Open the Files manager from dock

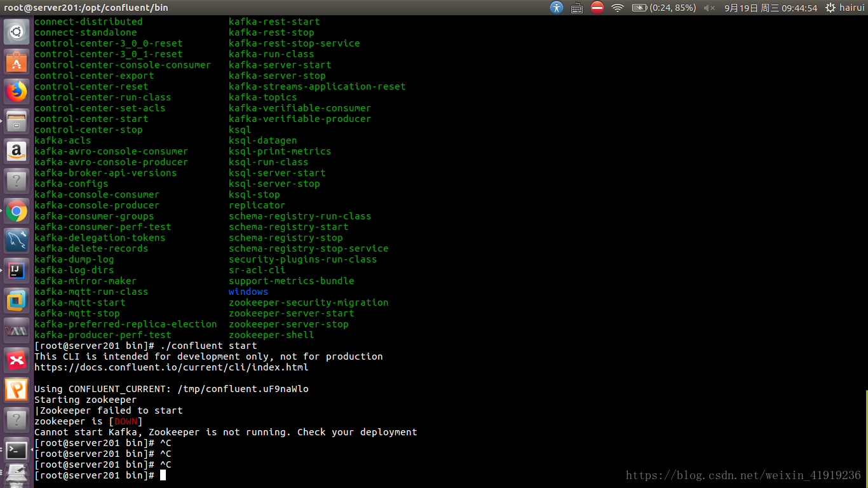tap(17, 121)
